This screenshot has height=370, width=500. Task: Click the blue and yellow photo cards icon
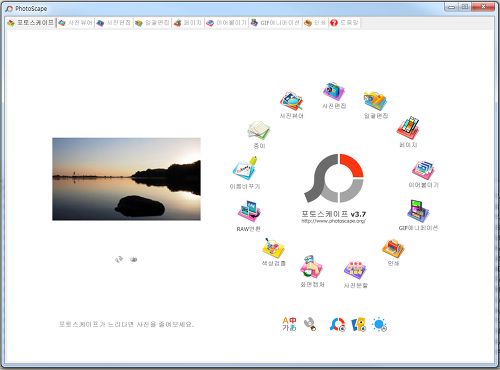358,324
